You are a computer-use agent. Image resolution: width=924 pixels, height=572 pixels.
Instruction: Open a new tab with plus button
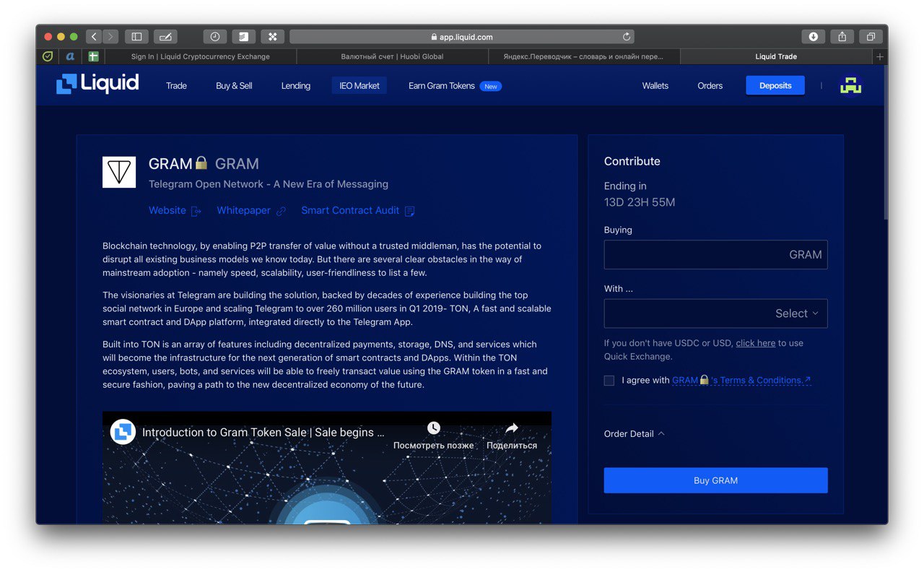point(879,56)
